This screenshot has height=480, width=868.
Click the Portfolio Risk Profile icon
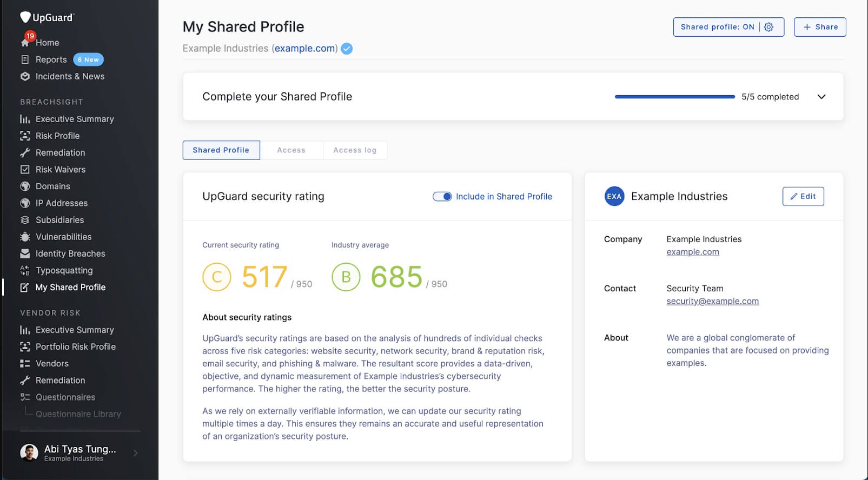click(x=25, y=346)
